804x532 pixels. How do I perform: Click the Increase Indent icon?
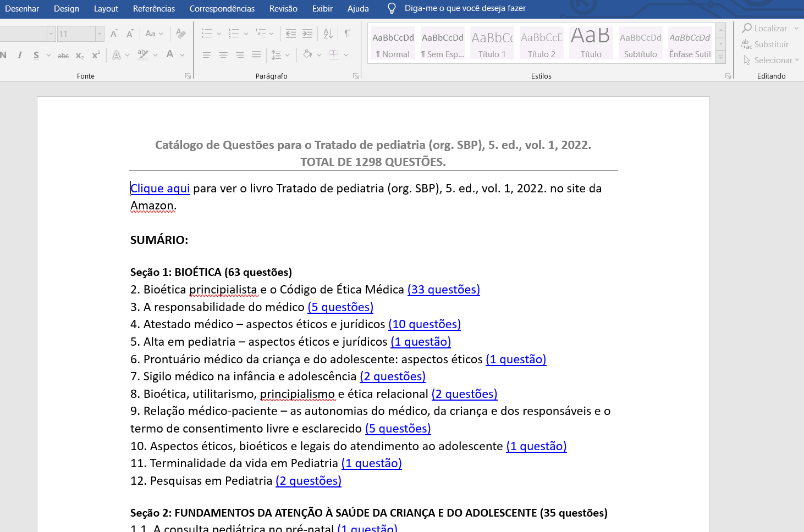(307, 34)
